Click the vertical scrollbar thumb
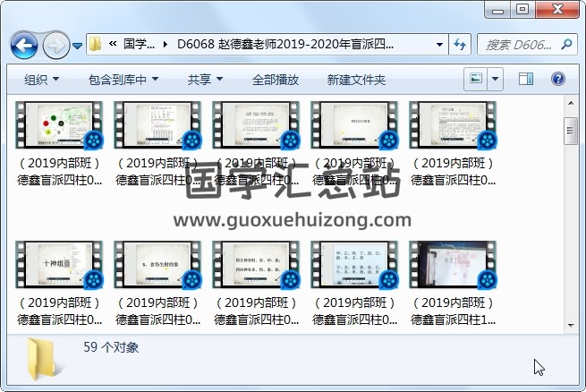This screenshot has height=392, width=586. point(571,131)
